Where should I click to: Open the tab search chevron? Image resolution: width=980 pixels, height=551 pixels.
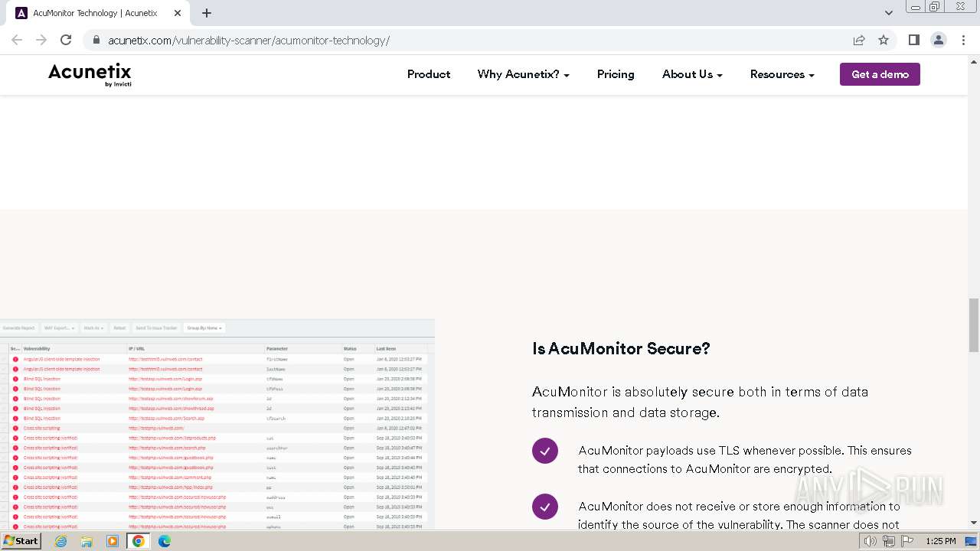tap(889, 13)
